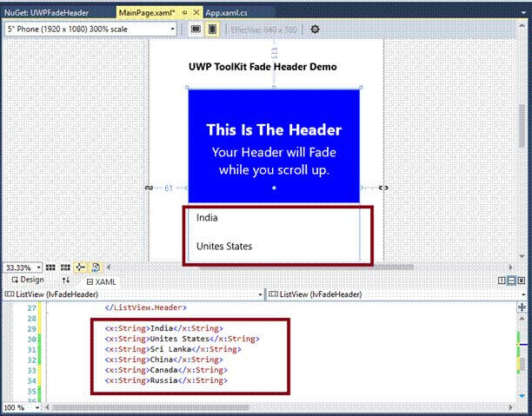The width and height of the screenshot is (532, 416).
Task: Open the 100 % code editor zoom dropdown
Action: [37, 407]
